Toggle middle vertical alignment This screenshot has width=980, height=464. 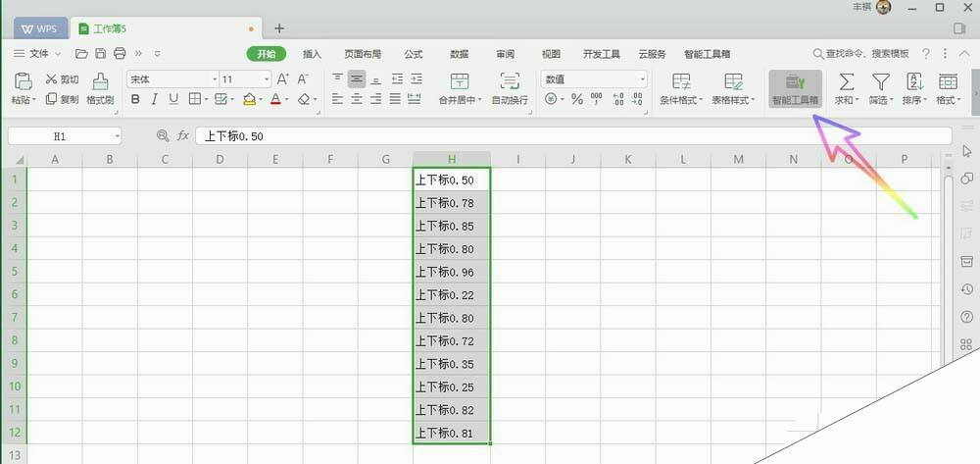[x=357, y=78]
